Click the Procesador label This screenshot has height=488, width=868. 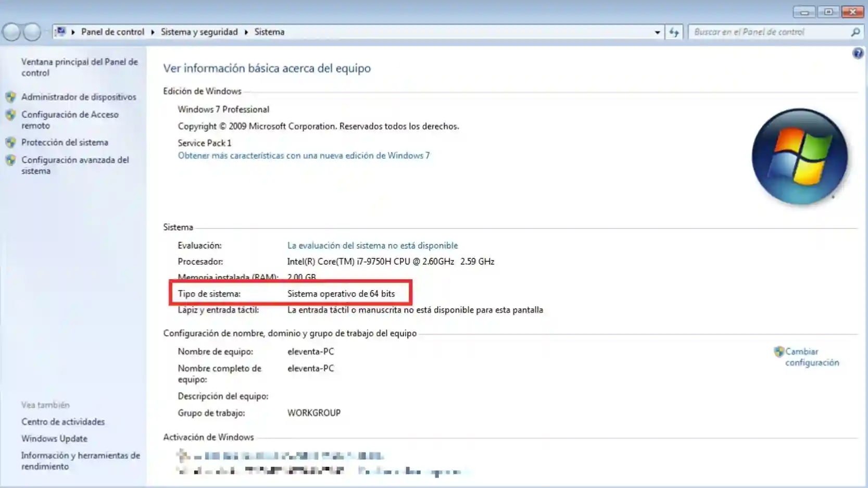point(200,261)
